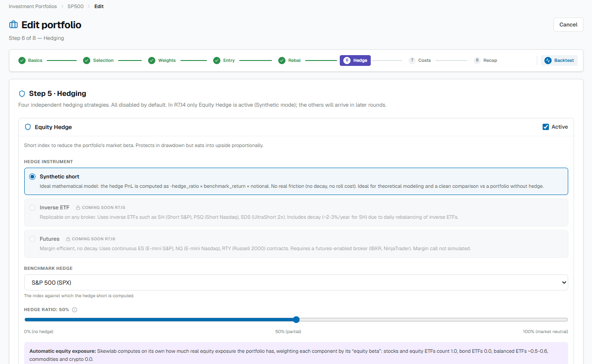Jump to the Recap step

(486, 61)
